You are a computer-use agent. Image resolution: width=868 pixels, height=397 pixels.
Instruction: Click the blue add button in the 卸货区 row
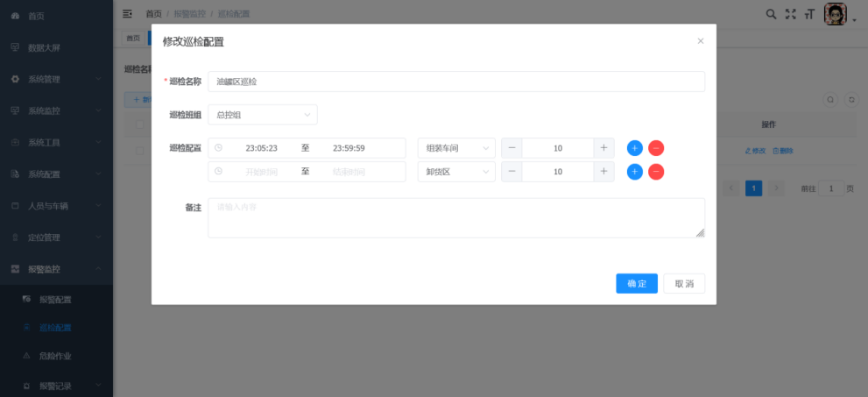pos(634,172)
